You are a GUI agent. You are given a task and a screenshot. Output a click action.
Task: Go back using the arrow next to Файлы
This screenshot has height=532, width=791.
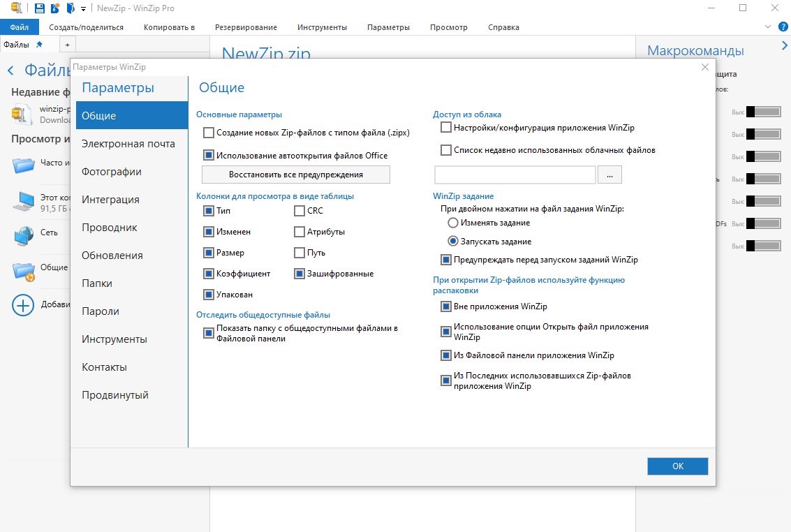tap(10, 71)
